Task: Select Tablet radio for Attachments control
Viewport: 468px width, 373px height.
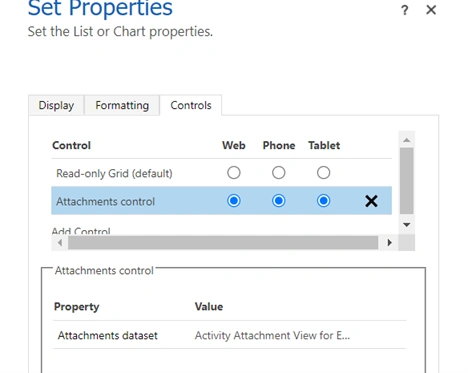Action: coord(323,201)
